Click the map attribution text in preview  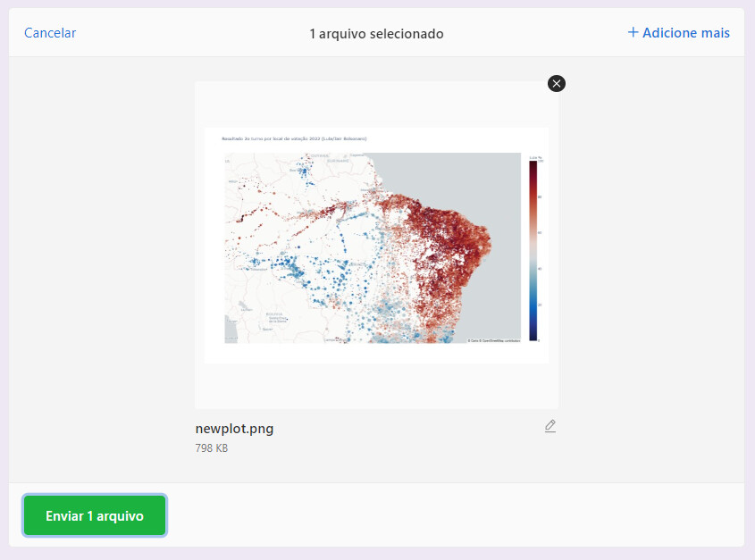tap(493, 340)
